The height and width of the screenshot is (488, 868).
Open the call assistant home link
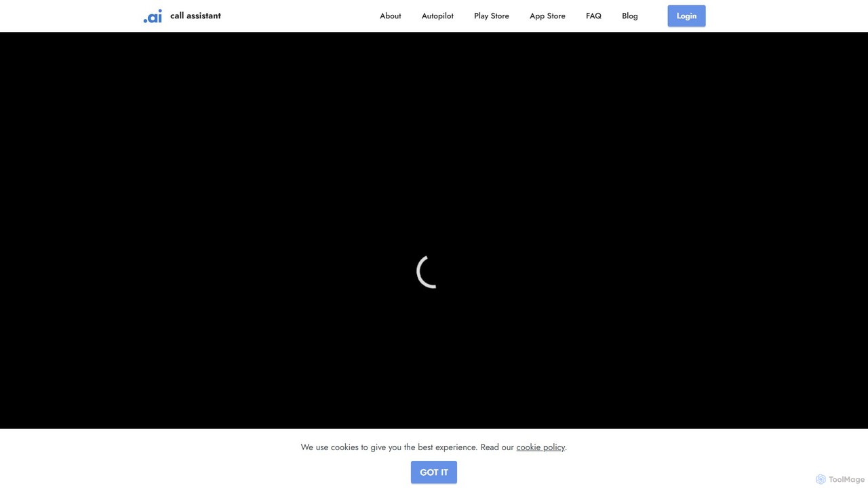195,16
